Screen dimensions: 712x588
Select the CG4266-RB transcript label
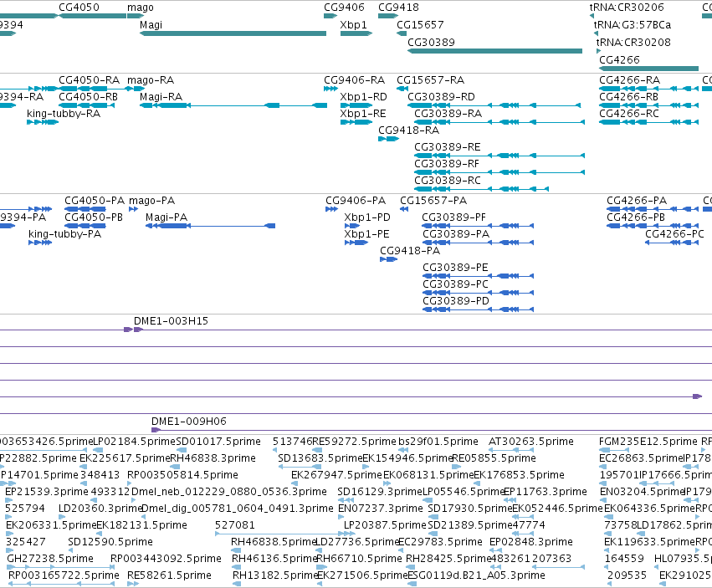pos(629,97)
